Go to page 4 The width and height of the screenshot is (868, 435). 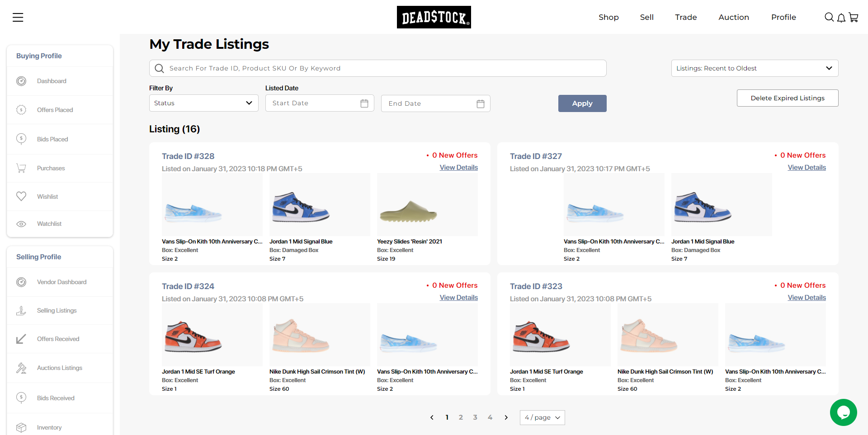click(x=490, y=417)
